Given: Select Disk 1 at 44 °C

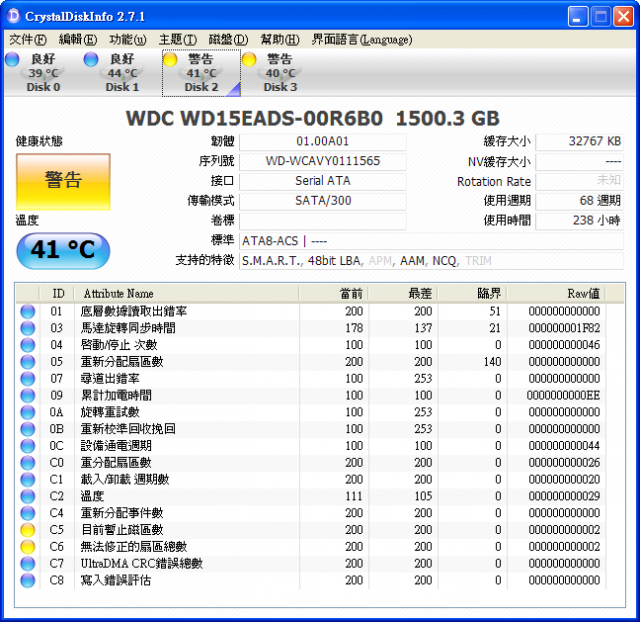Looking at the screenshot, I should coord(122,73).
